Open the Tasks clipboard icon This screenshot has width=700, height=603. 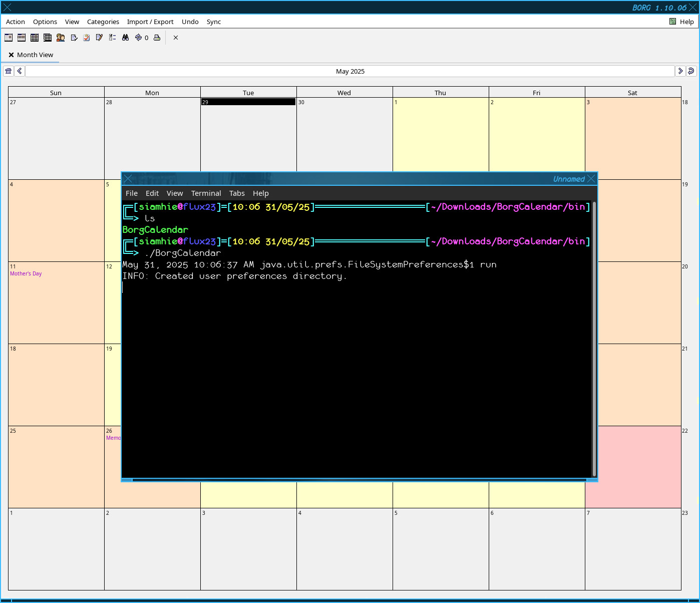pyautogui.click(x=87, y=38)
